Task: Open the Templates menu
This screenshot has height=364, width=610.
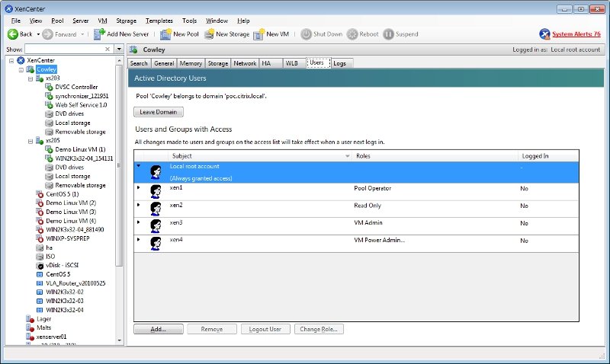Action: coord(159,21)
